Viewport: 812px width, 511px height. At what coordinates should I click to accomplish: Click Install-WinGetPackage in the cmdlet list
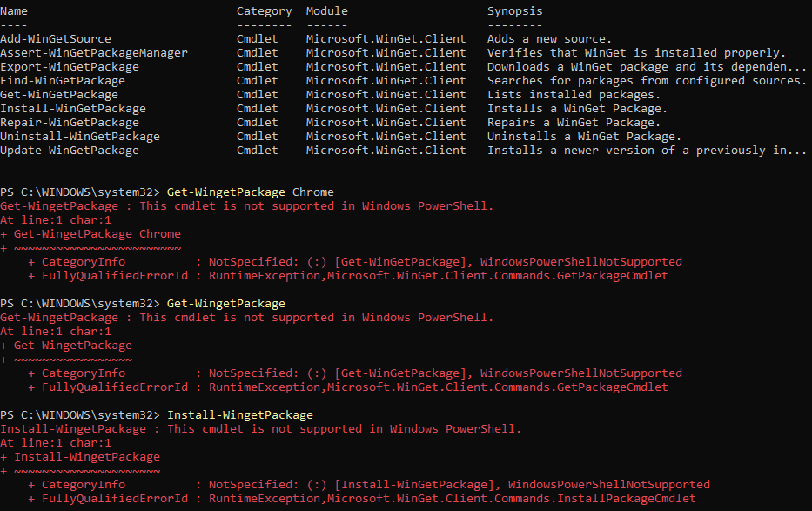[73, 109]
